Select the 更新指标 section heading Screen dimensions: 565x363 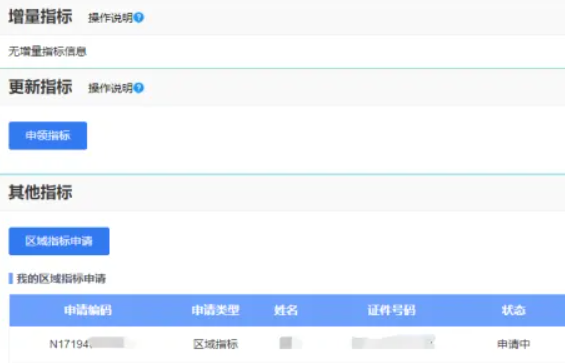click(x=40, y=87)
